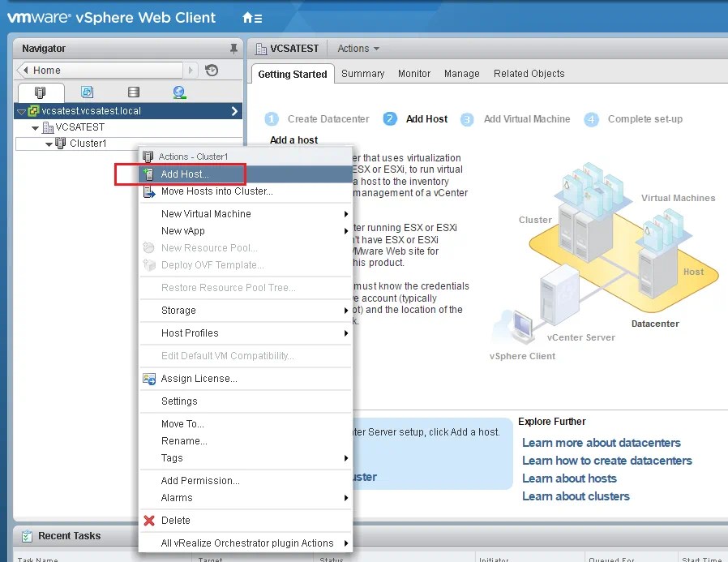The width and height of the screenshot is (728, 562).
Task: Select the Hosts and Clusters inventory icon
Action: click(39, 92)
